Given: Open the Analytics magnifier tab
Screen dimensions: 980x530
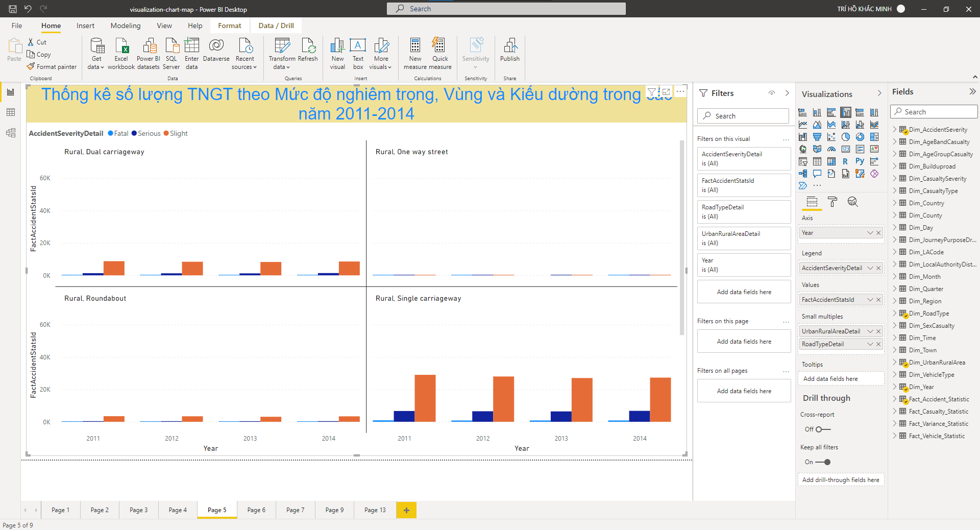Looking at the screenshot, I should click(x=852, y=202).
